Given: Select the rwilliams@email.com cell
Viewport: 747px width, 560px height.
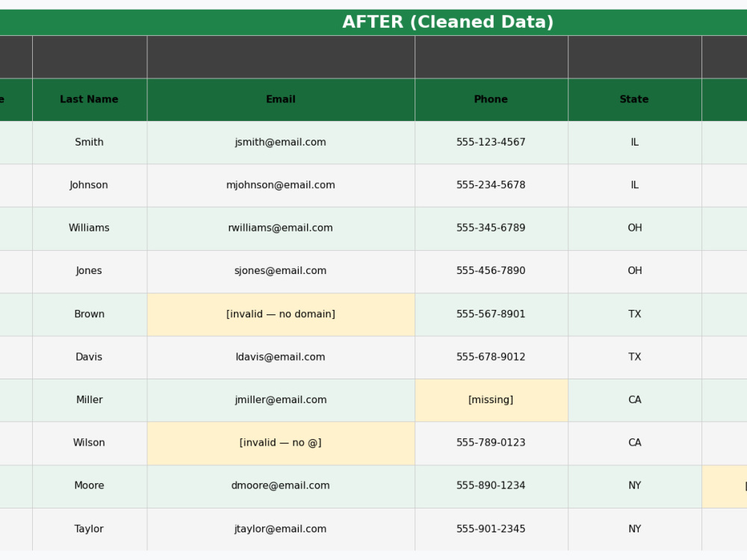Looking at the screenshot, I should click(281, 228).
